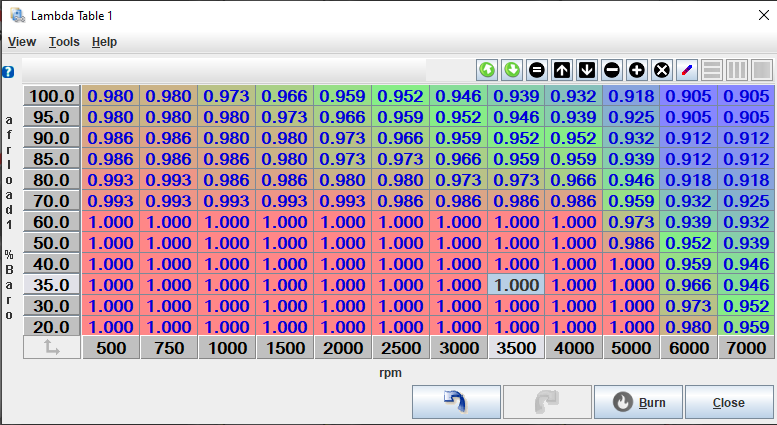777x425 pixels.
Task: Click the horizontal lines interpolate icon
Action: pyautogui.click(x=712, y=70)
